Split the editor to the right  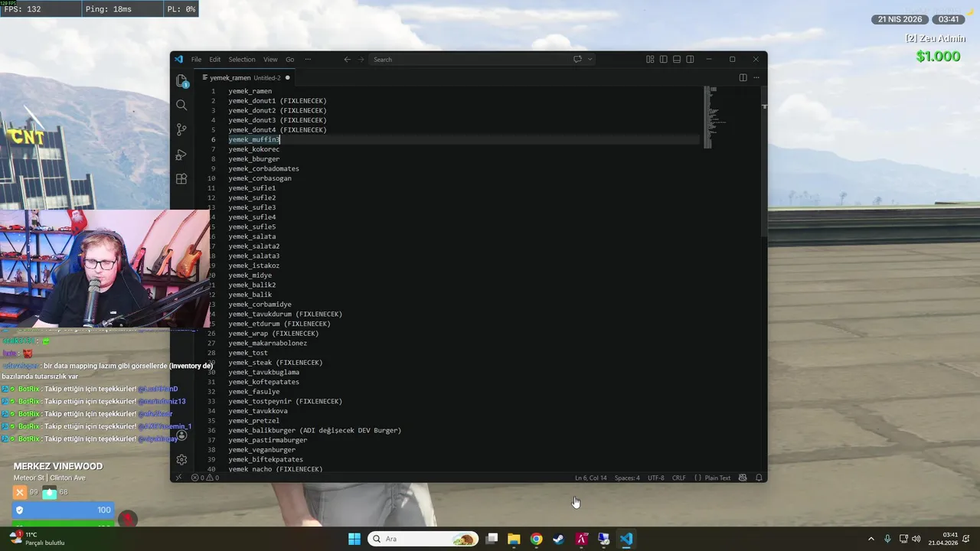[x=743, y=77]
